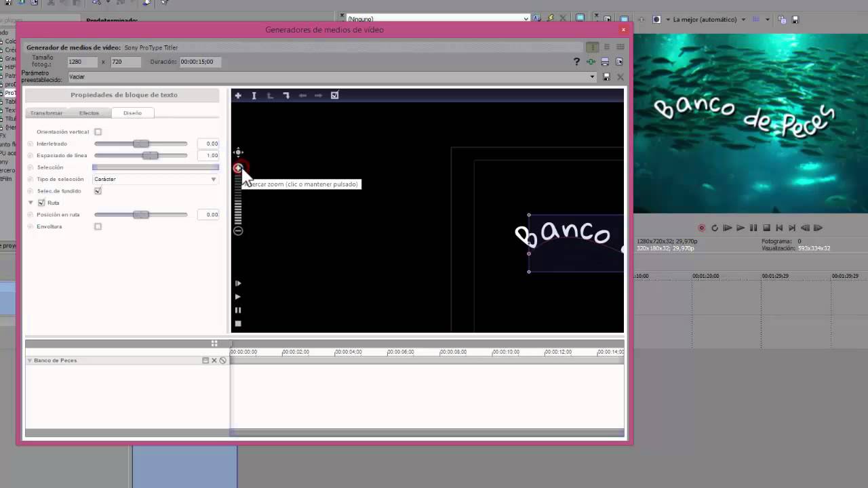The width and height of the screenshot is (868, 488).
Task: Click save snapshot icon in preview toolbar
Action: 795,20
